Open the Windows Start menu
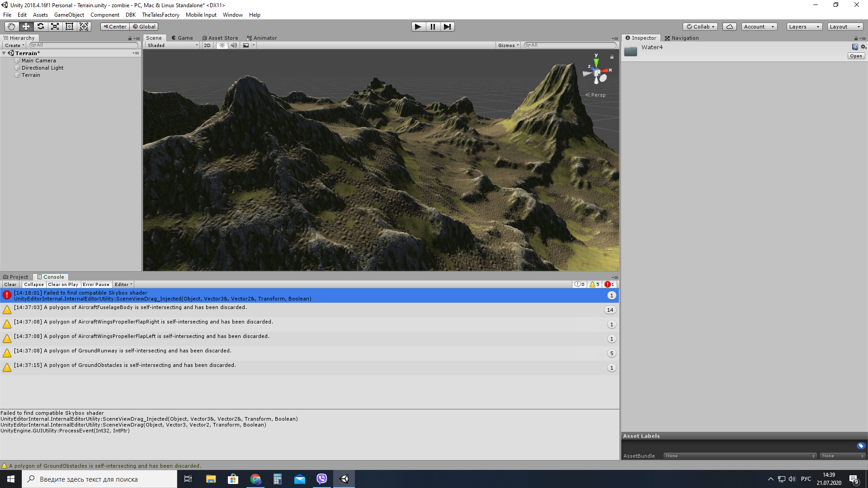Viewport: 868px width, 488px height. pos(11,479)
